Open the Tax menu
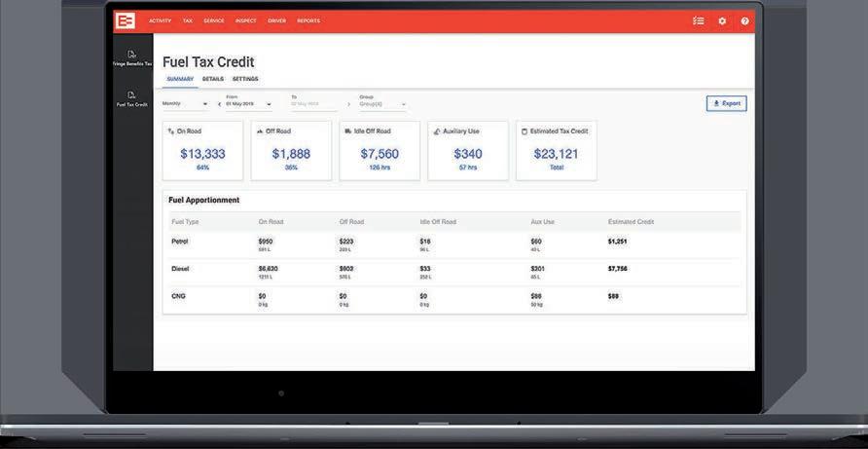Viewport: 868px width, 449px height. point(188,21)
